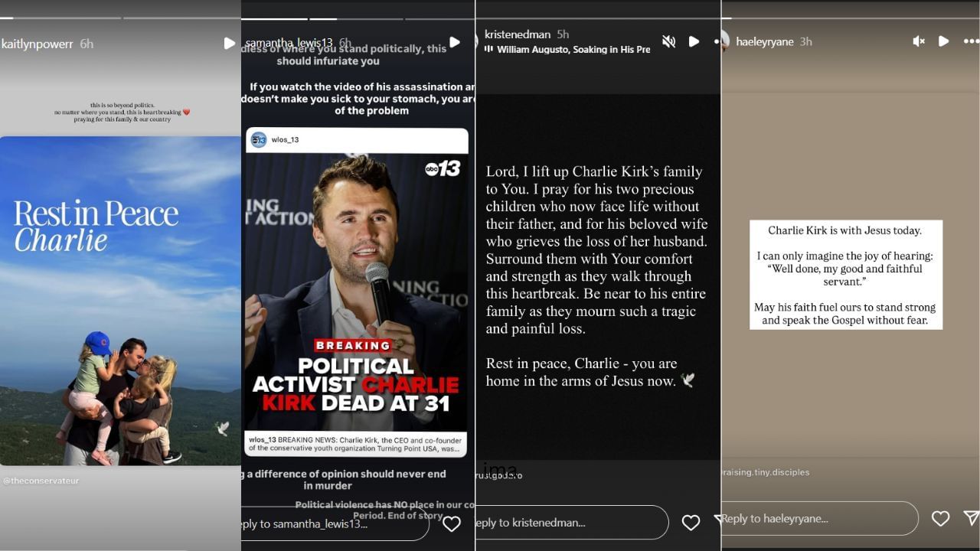The image size is (980, 551).
Task: Like samantha_lewis13's story with the heart icon
Action: pyautogui.click(x=452, y=523)
